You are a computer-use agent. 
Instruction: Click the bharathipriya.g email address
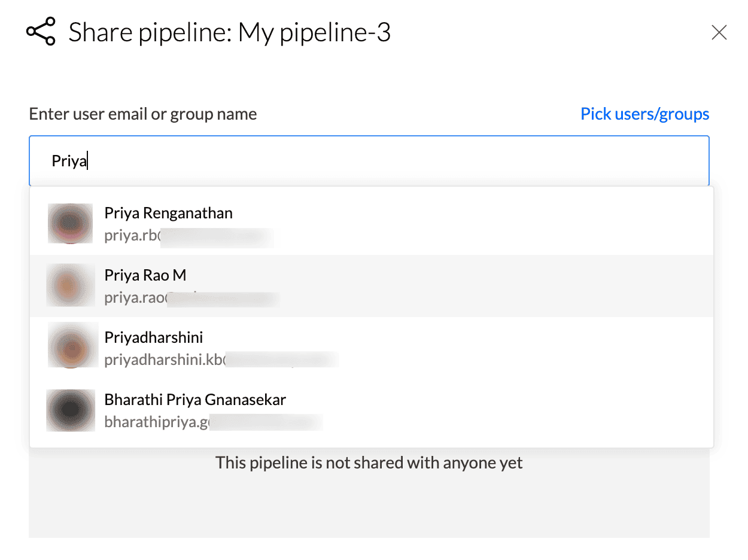[x=214, y=422]
